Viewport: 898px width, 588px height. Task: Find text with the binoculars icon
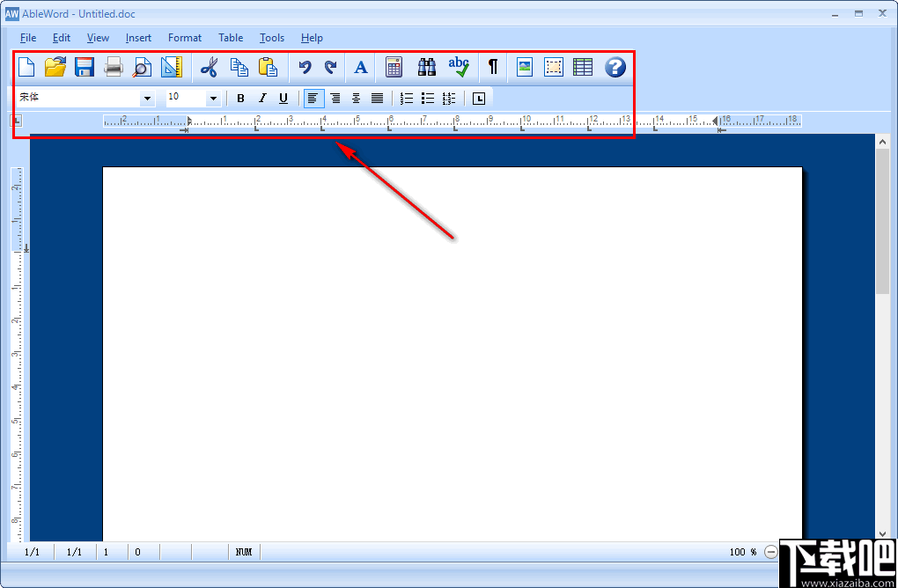pos(427,67)
